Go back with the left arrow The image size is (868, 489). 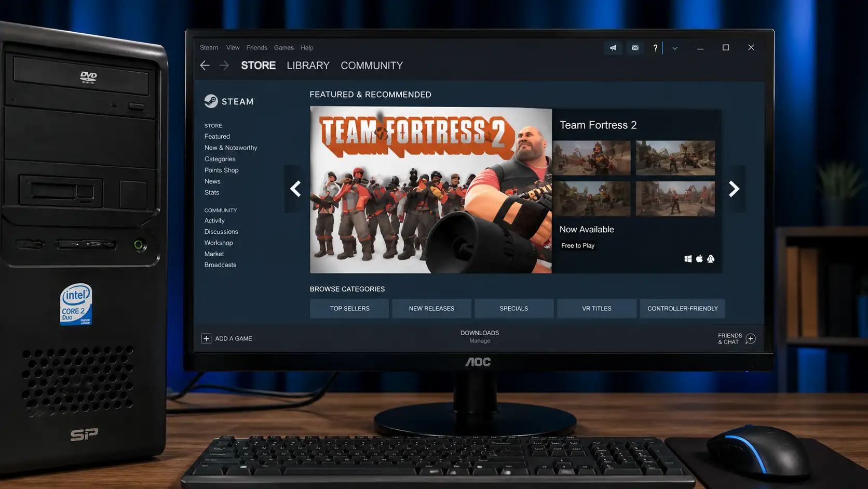205,65
